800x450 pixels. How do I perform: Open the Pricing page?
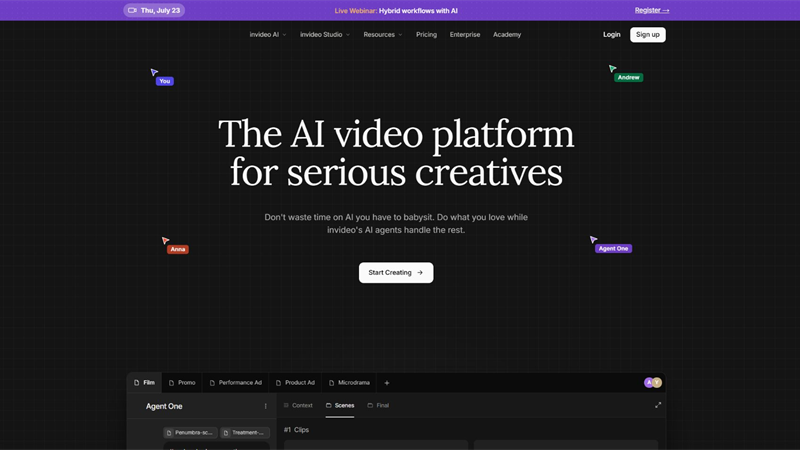pos(426,35)
